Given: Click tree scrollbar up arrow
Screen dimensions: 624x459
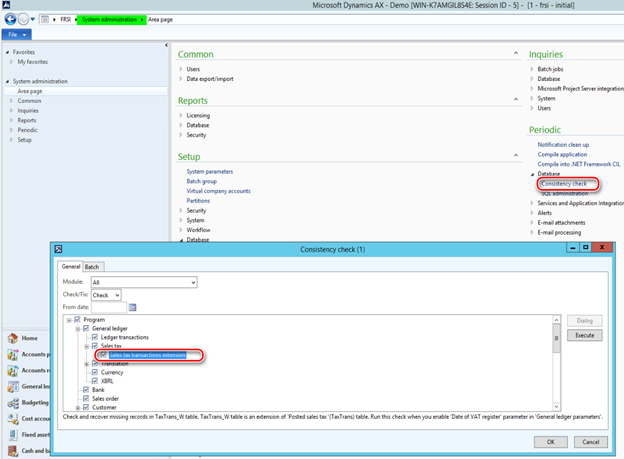Looking at the screenshot, I should (556, 320).
